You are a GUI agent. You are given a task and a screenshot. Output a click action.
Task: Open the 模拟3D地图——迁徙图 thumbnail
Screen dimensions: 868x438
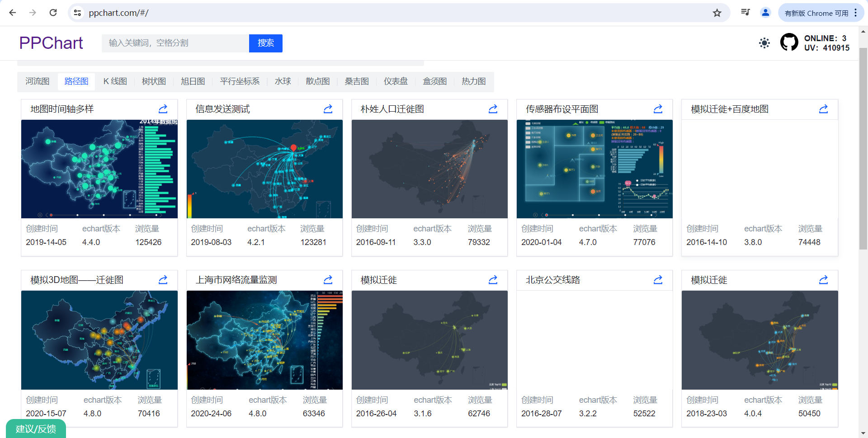[x=99, y=340]
